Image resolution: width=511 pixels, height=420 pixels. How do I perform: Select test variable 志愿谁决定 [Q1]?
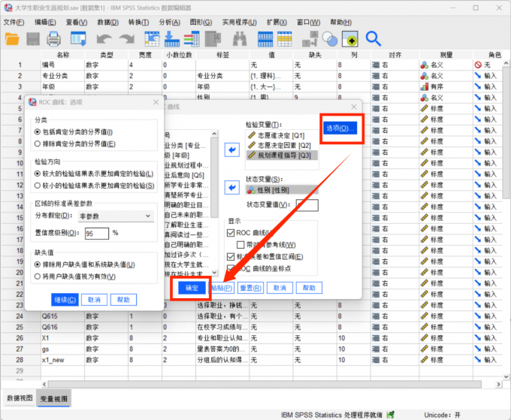pyautogui.click(x=283, y=135)
